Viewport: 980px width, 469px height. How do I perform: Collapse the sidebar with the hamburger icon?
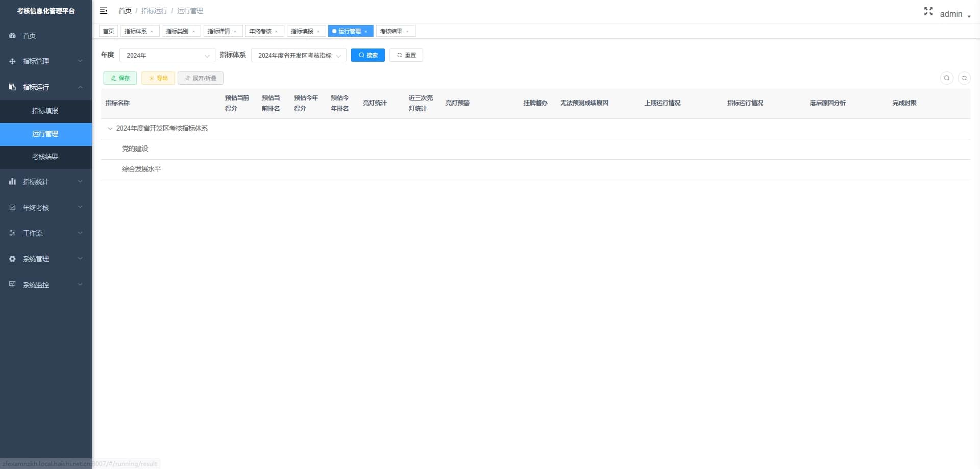(104, 11)
